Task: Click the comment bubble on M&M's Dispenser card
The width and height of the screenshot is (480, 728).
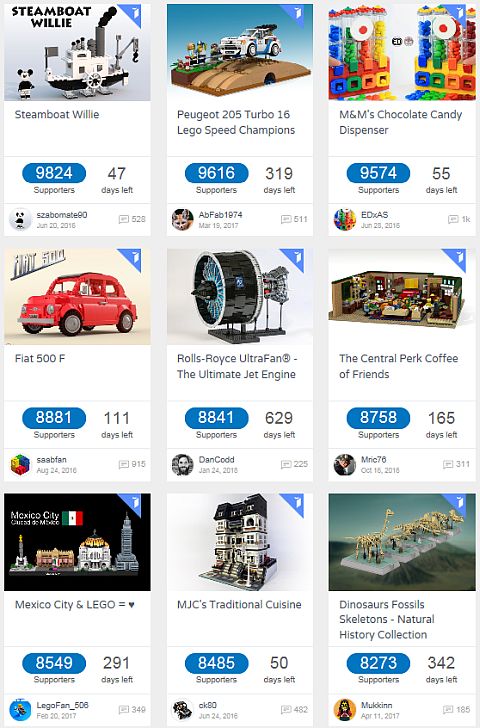Action: (453, 219)
